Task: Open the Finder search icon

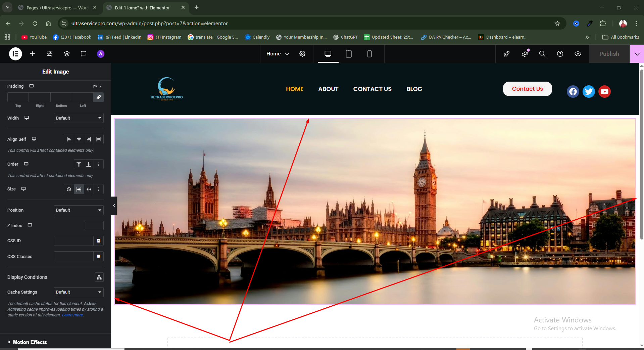Action: [542, 54]
